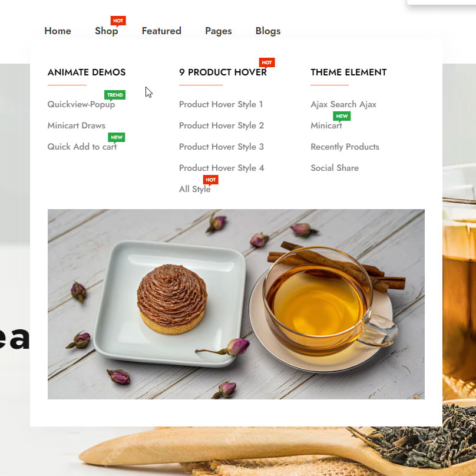Click the NEW badge on Quick Add to cart

pyautogui.click(x=117, y=137)
